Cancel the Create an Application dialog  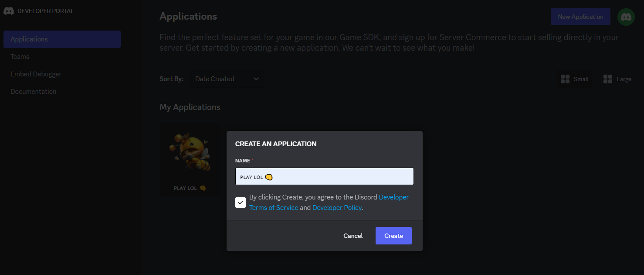pos(353,236)
